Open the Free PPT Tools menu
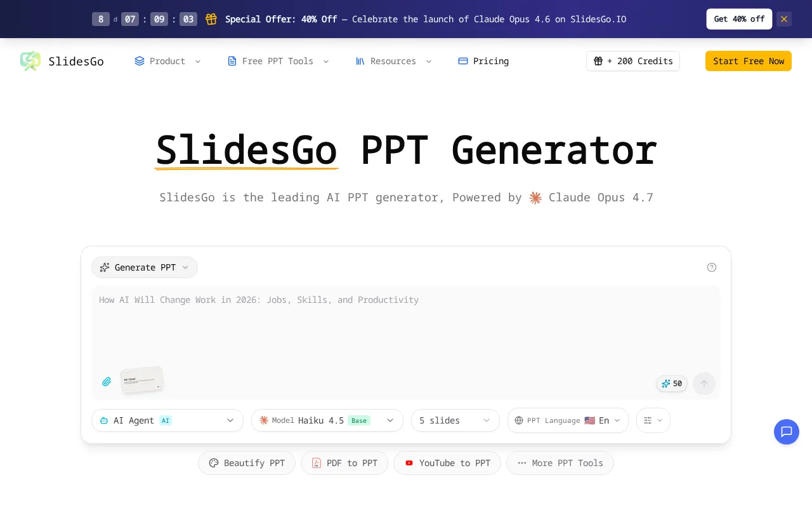Viewport: 812px width, 508px height. click(278, 61)
